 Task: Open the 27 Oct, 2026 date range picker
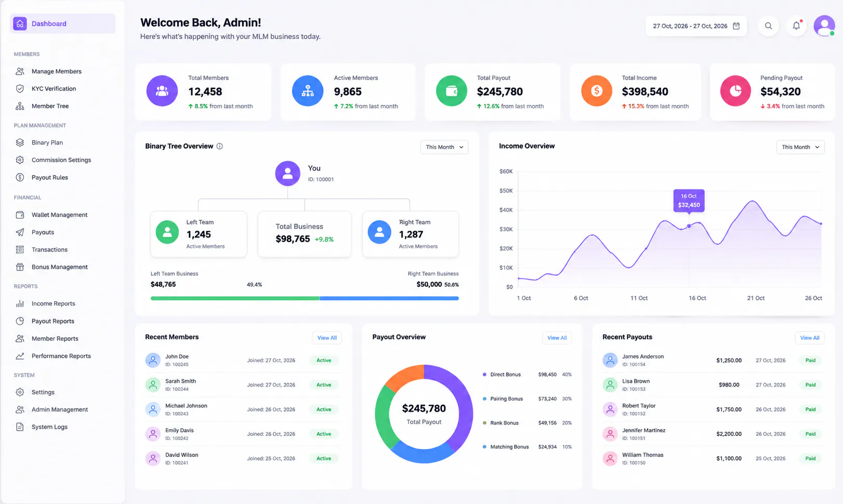pyautogui.click(x=696, y=26)
